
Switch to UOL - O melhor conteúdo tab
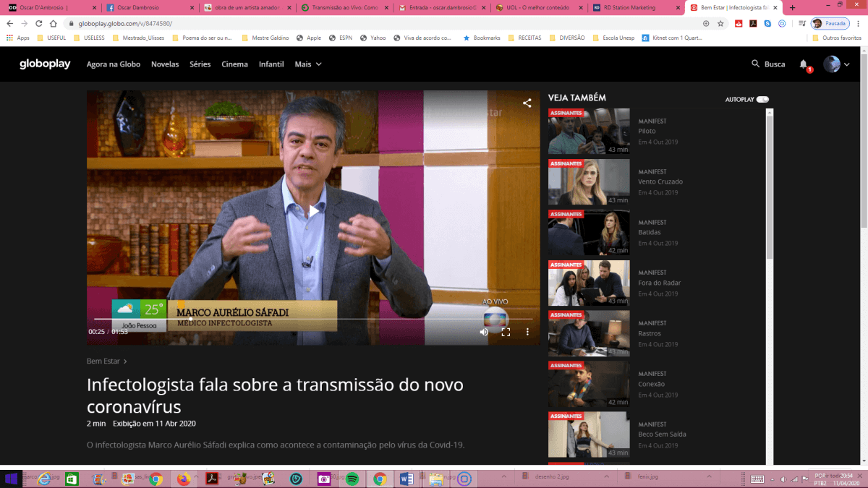click(537, 8)
